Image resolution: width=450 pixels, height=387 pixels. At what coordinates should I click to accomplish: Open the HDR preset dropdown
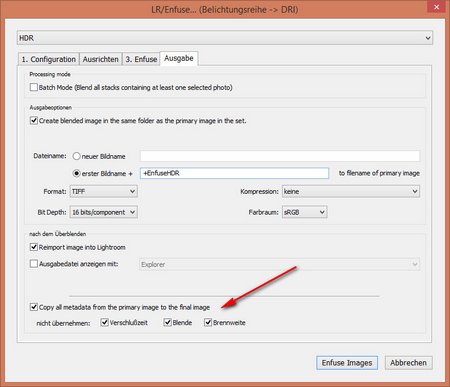pyautogui.click(x=225, y=38)
